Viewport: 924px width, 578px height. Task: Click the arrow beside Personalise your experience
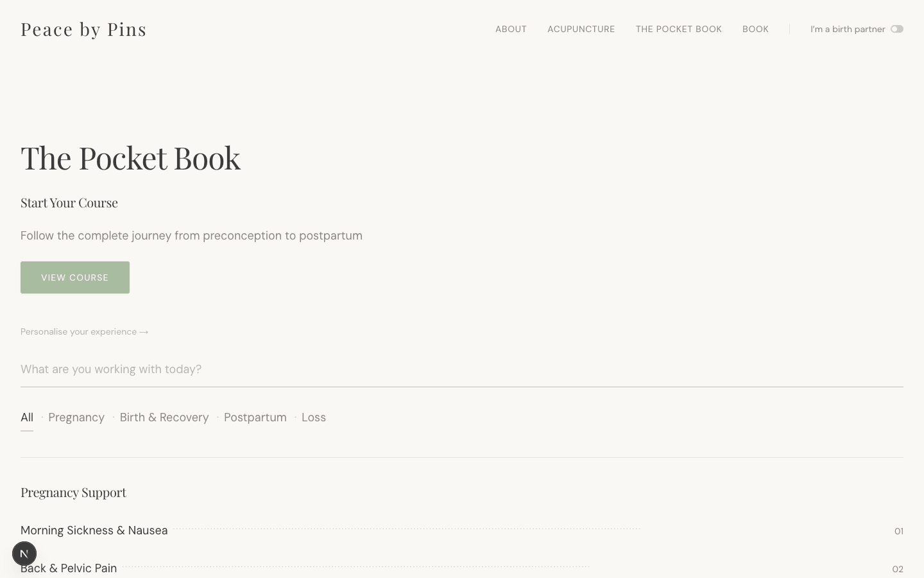pyautogui.click(x=144, y=331)
